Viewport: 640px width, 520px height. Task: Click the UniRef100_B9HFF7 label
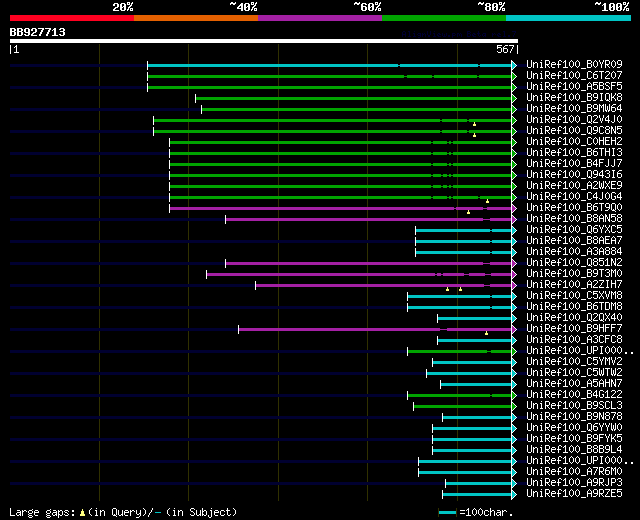click(x=574, y=329)
